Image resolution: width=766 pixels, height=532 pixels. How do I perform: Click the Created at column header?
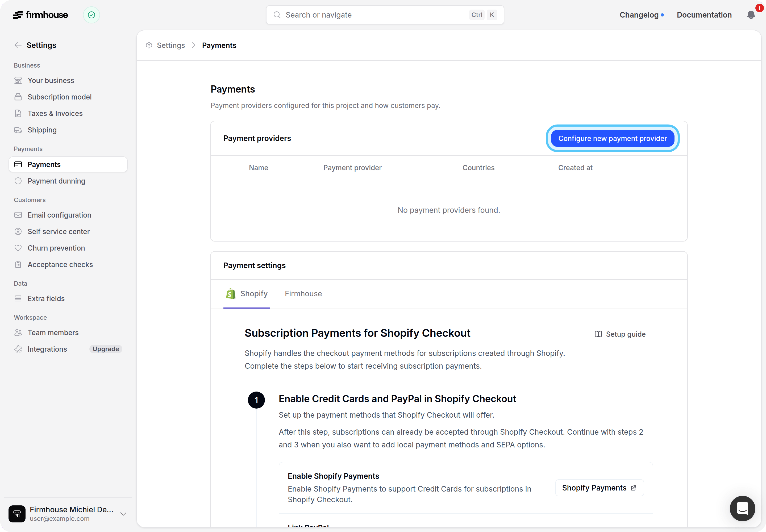pyautogui.click(x=575, y=168)
